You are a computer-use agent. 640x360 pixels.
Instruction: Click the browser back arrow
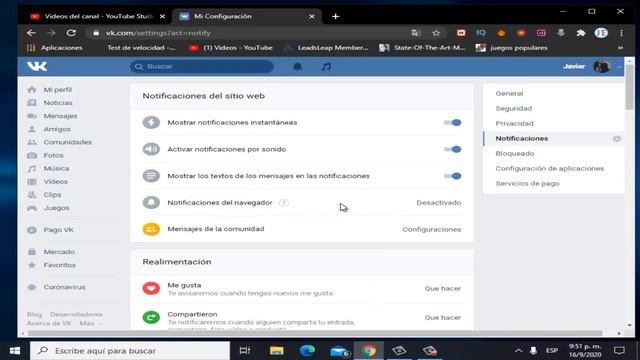tap(31, 33)
